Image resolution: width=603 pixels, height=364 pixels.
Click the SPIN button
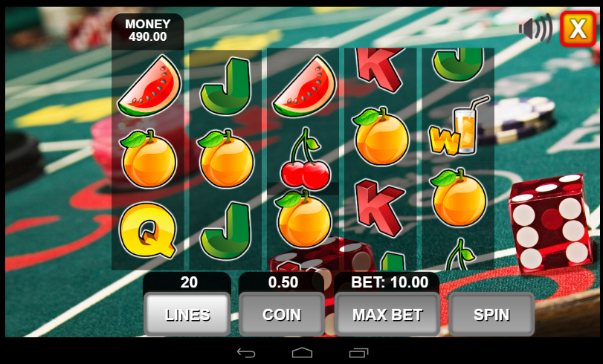pyautogui.click(x=491, y=314)
